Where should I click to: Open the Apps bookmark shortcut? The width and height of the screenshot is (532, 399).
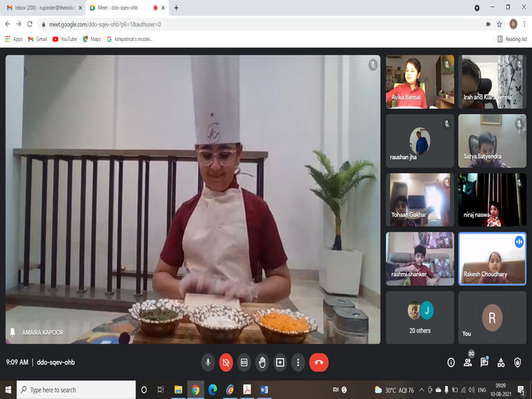pos(14,40)
